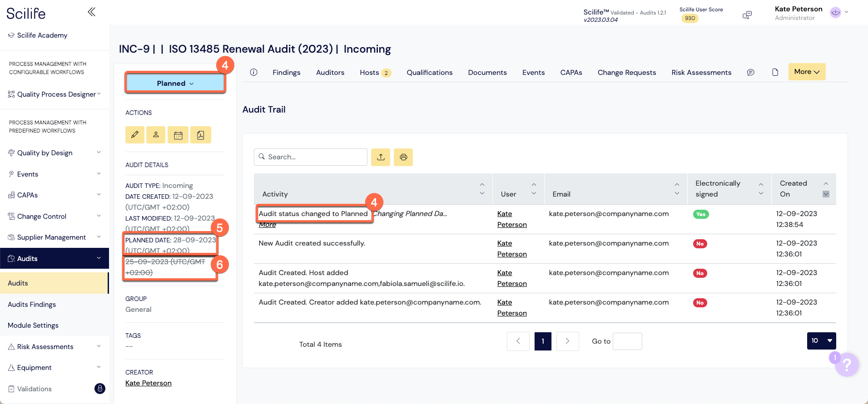This screenshot has height=404, width=868.
Task: Open the info icon tab
Action: point(254,72)
